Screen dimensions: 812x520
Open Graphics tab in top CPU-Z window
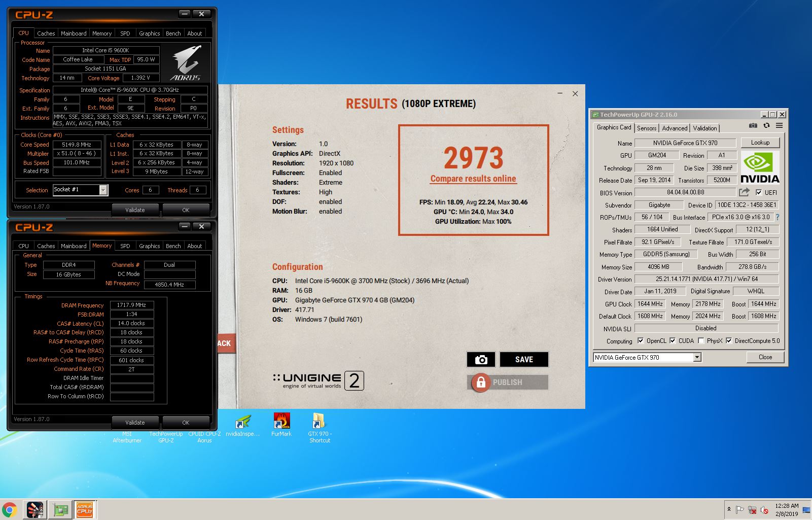point(150,33)
